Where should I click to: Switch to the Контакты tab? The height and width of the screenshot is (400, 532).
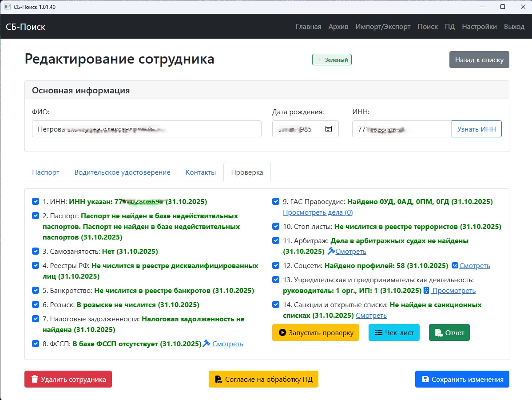pyautogui.click(x=201, y=172)
